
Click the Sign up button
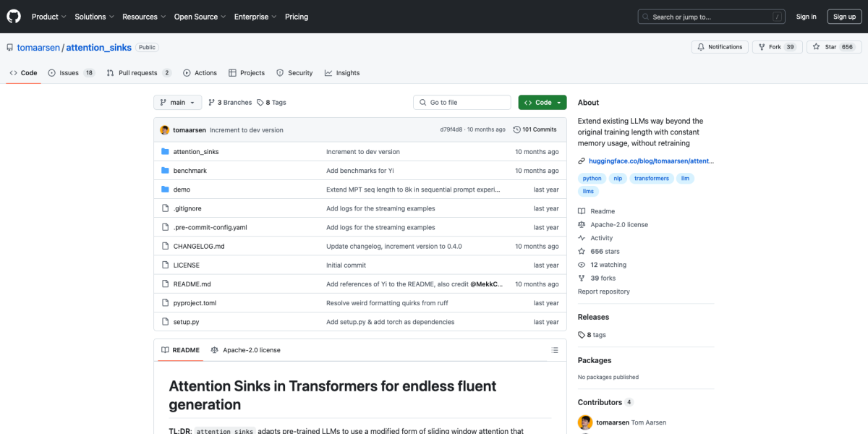(x=844, y=17)
